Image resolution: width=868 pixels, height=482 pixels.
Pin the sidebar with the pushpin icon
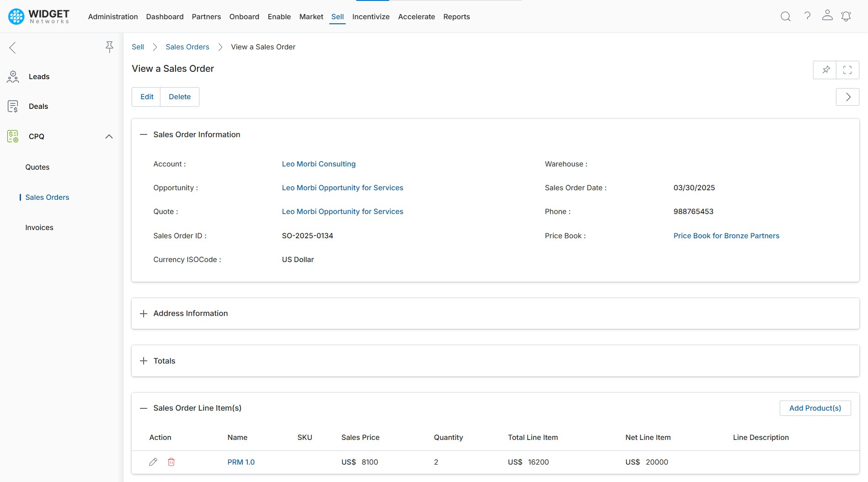click(x=109, y=47)
